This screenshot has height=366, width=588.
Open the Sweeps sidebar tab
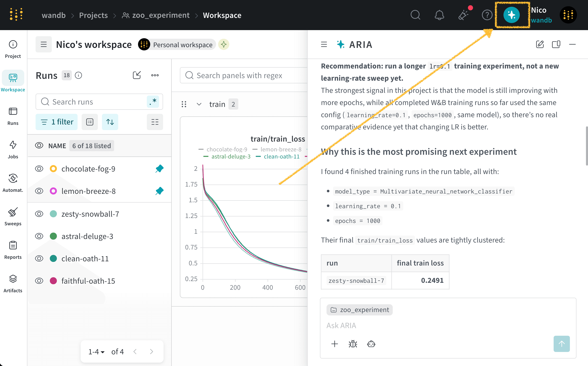[x=13, y=217]
